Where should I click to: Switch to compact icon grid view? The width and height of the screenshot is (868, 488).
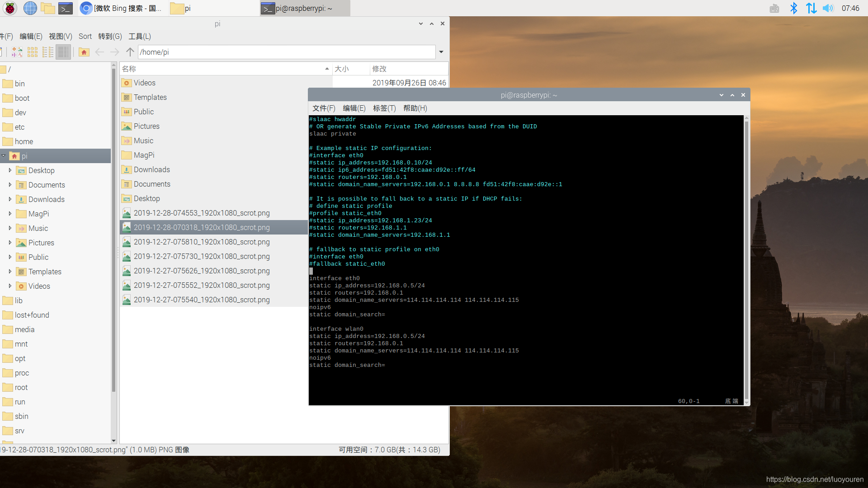coord(33,52)
